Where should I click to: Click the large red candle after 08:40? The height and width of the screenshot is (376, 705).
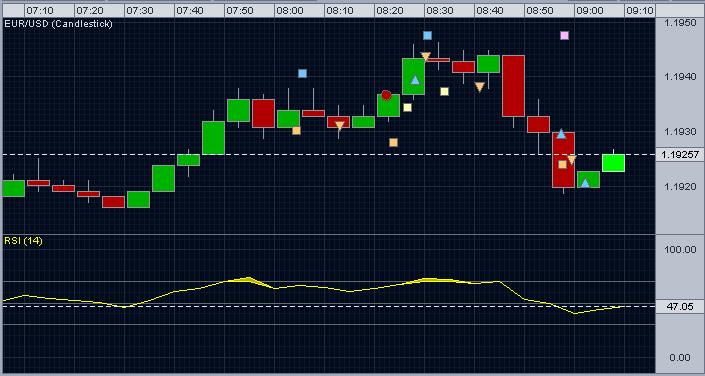(x=513, y=86)
